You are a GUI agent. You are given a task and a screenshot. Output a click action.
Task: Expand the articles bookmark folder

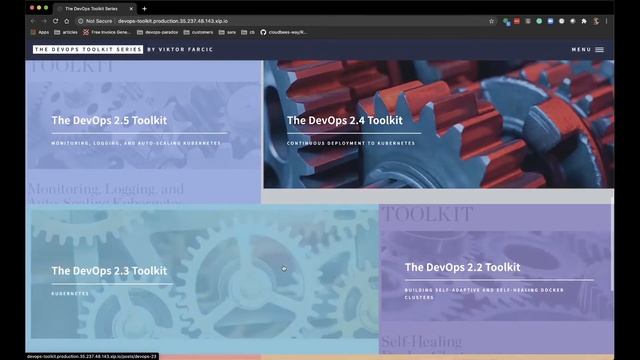(x=66, y=32)
